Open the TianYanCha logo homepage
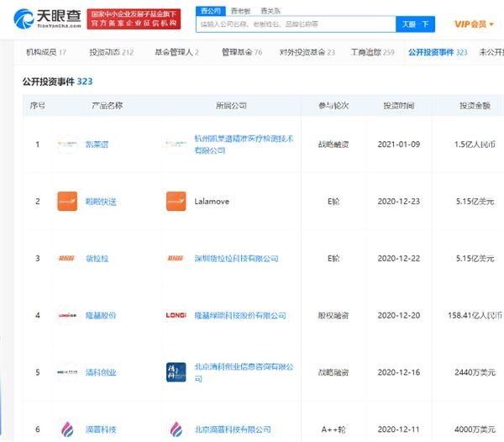 coord(47,18)
